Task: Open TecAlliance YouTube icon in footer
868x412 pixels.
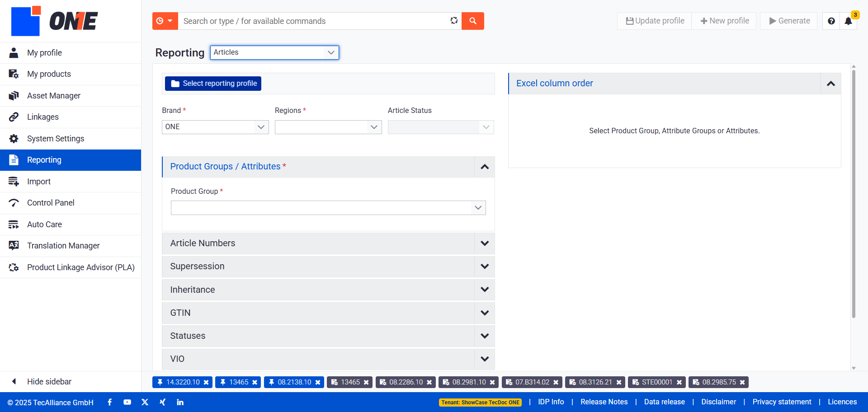Action: coord(127,402)
